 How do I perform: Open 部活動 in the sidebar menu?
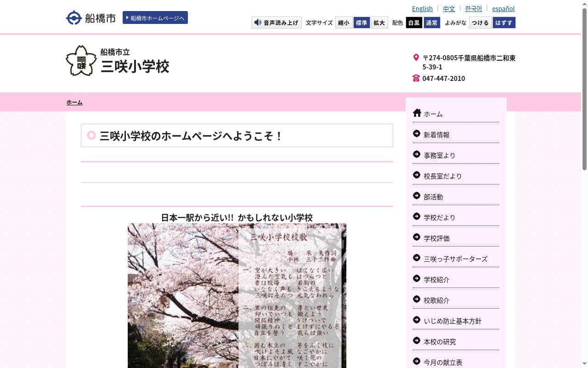456,196
